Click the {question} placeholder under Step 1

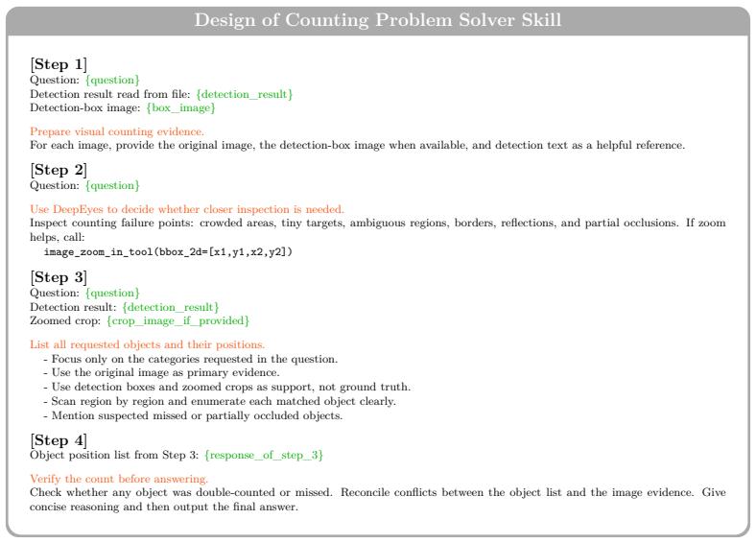click(x=112, y=80)
